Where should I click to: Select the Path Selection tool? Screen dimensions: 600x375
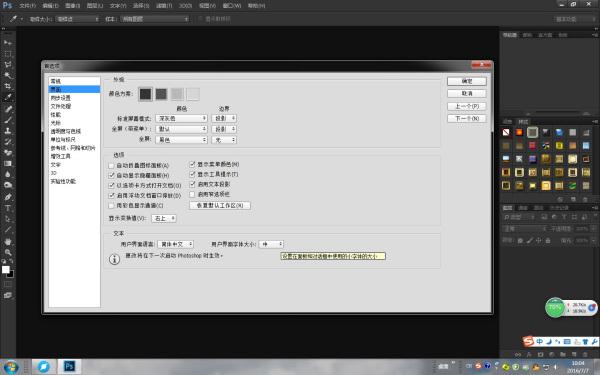8,219
